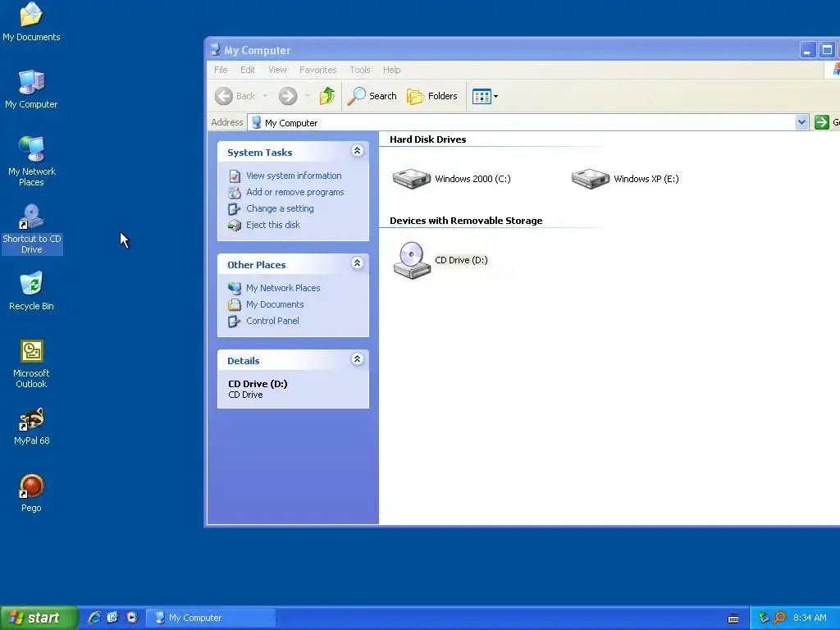
Task: Launch Windows Media Player from Quick Launch
Action: [x=132, y=618]
